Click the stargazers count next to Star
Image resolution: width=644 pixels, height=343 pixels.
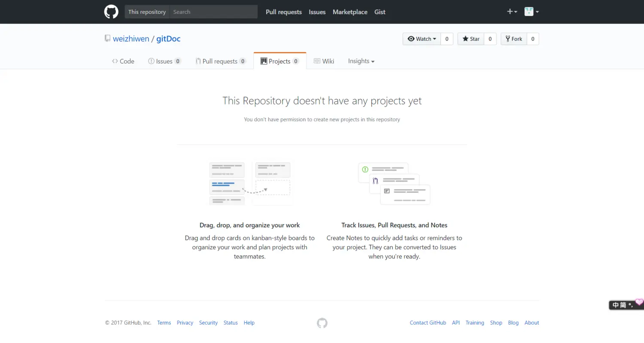pyautogui.click(x=490, y=39)
